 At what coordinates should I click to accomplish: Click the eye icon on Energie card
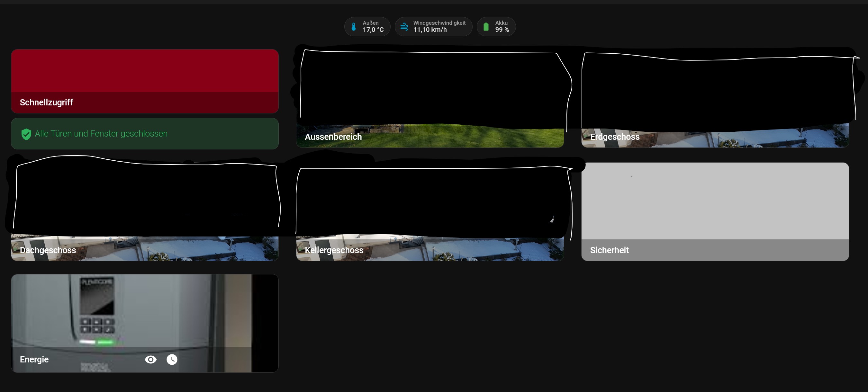click(151, 359)
